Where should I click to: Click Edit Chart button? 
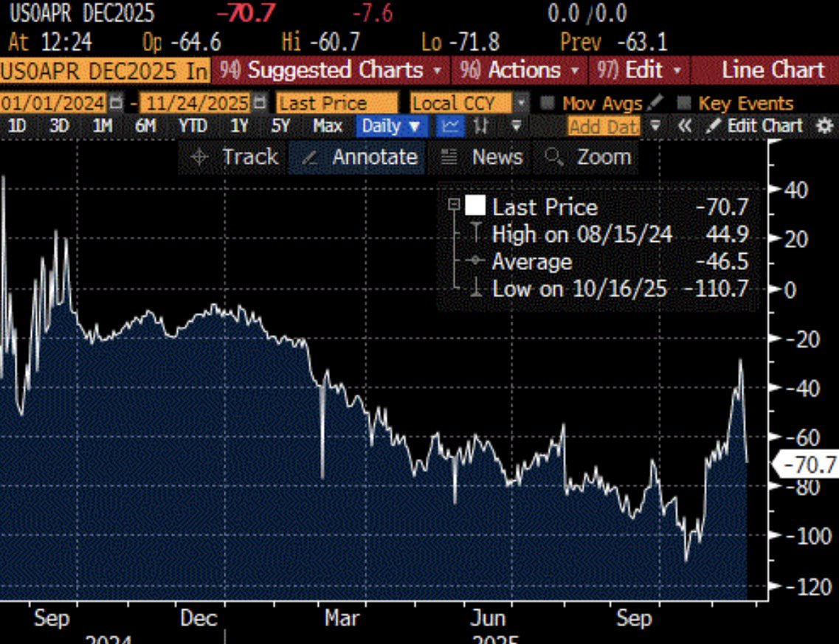(756, 126)
